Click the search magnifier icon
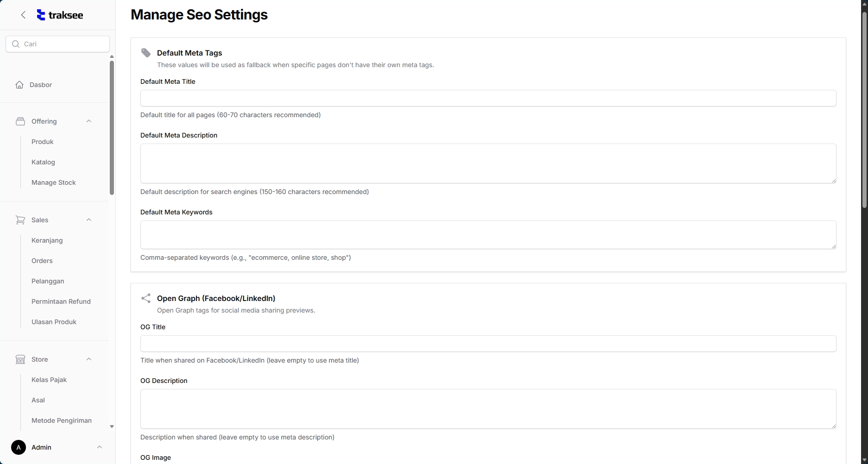This screenshot has width=868, height=464. pos(16,44)
